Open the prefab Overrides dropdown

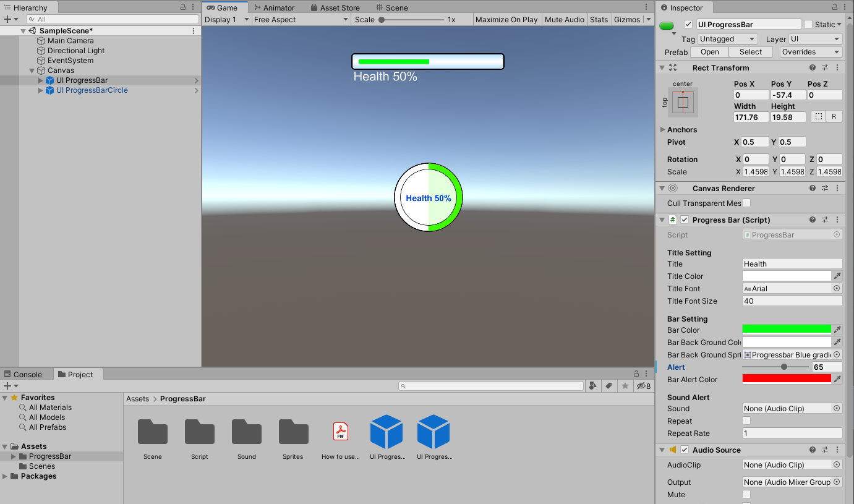tap(811, 52)
